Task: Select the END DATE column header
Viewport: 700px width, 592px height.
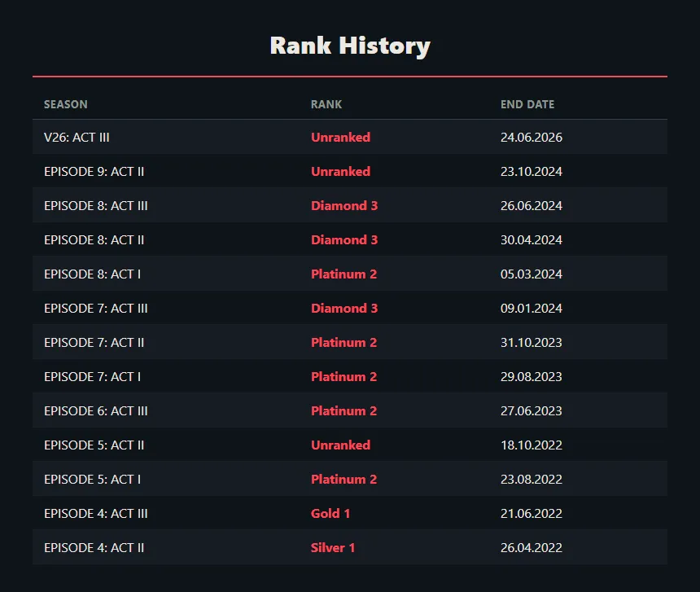Action: pyautogui.click(x=527, y=104)
